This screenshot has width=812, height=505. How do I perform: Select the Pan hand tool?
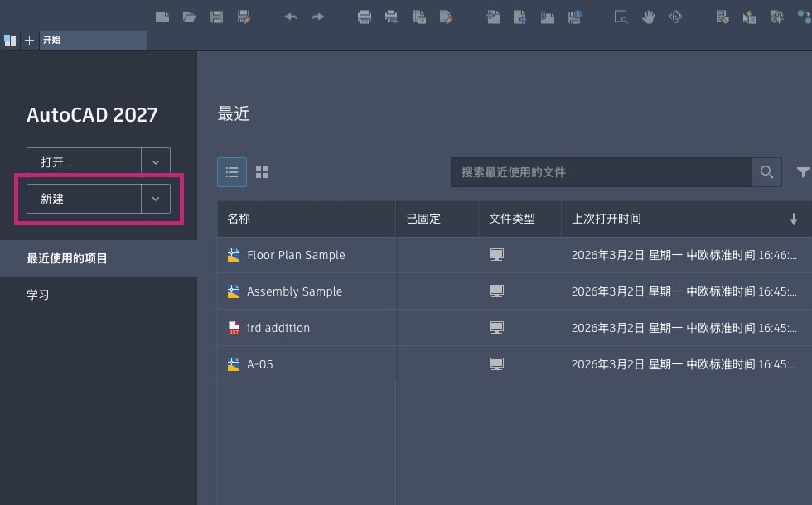[648, 17]
